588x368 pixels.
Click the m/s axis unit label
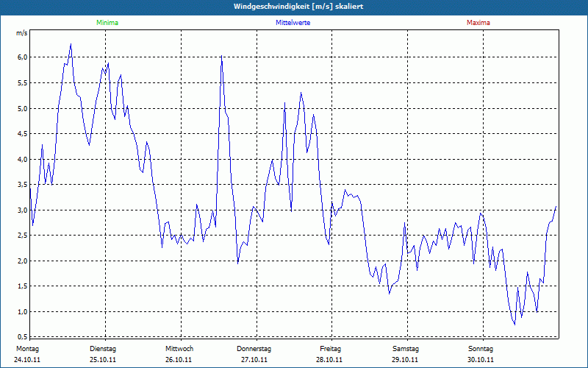tap(22, 33)
